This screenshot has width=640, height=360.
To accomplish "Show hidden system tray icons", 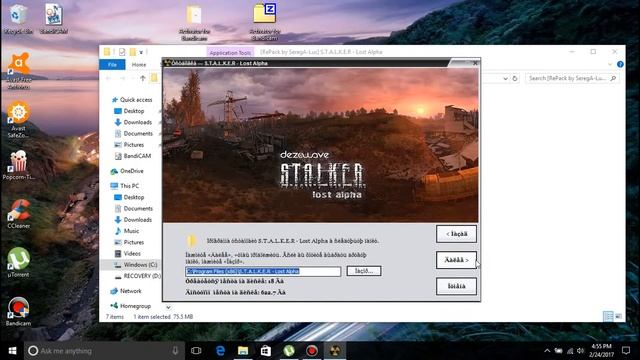I will [x=547, y=351].
